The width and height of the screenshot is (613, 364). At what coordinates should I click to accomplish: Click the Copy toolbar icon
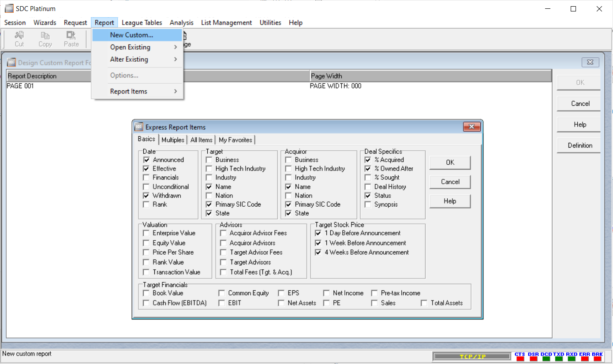click(x=45, y=39)
